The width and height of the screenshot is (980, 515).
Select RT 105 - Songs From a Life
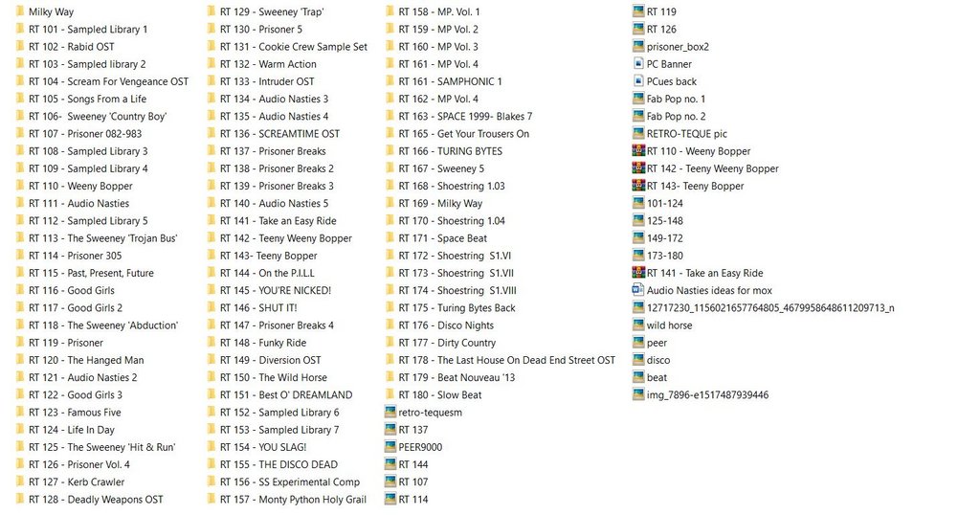coord(87,99)
